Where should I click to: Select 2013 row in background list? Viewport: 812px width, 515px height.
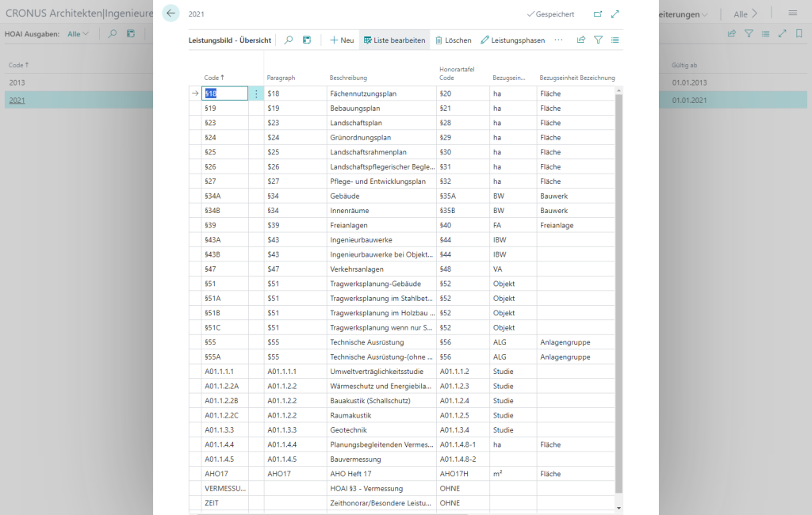[79, 83]
